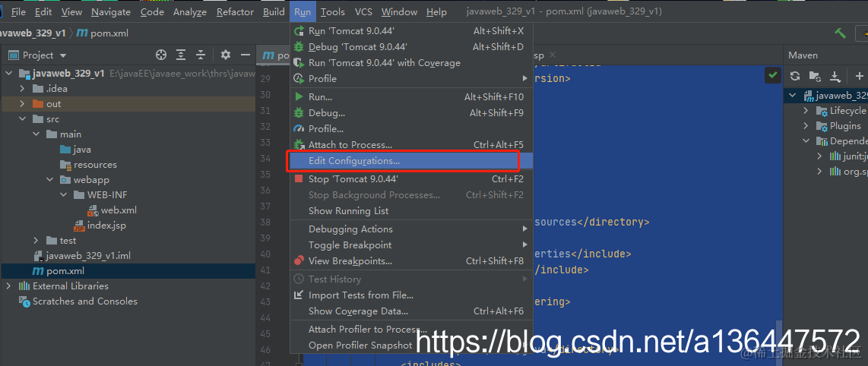Collapse the main folder
This screenshot has height=366, width=868.
tap(36, 134)
